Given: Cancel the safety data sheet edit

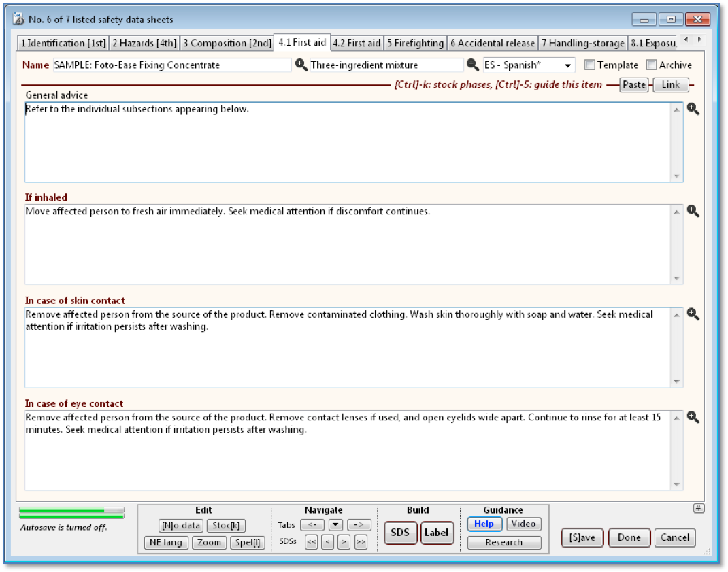Looking at the screenshot, I should pos(675,537).
